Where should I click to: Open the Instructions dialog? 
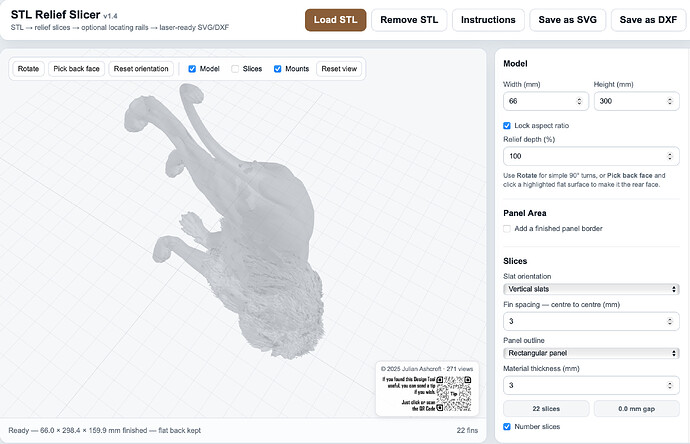(488, 20)
